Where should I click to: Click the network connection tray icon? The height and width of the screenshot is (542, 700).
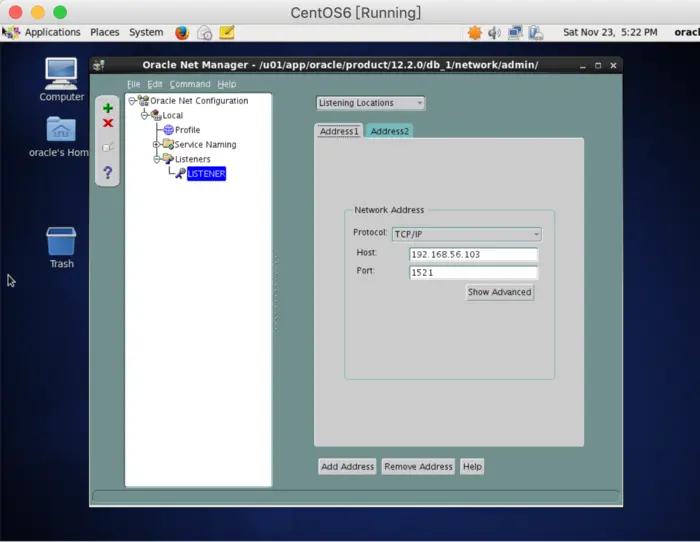coord(515,33)
